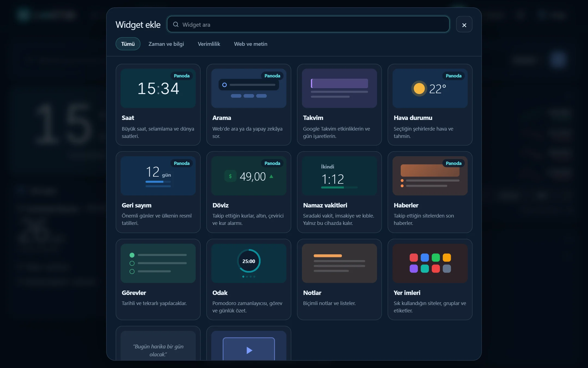Click the 'Pomodoro zamanlayıcısı' description text
The height and width of the screenshot is (368, 588).
click(x=247, y=307)
